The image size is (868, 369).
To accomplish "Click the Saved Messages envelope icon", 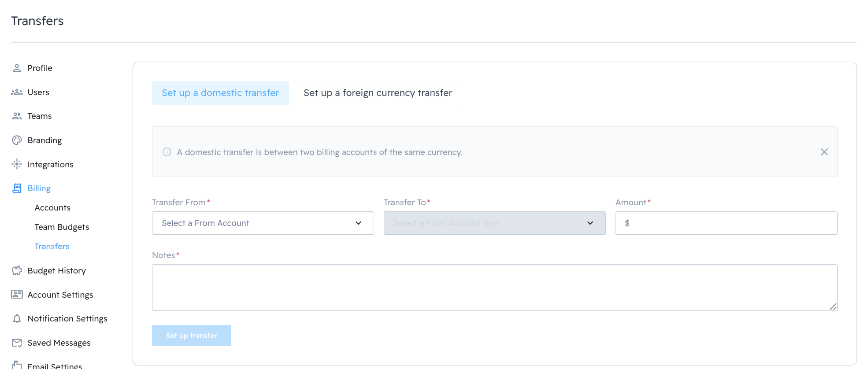I will point(17,343).
